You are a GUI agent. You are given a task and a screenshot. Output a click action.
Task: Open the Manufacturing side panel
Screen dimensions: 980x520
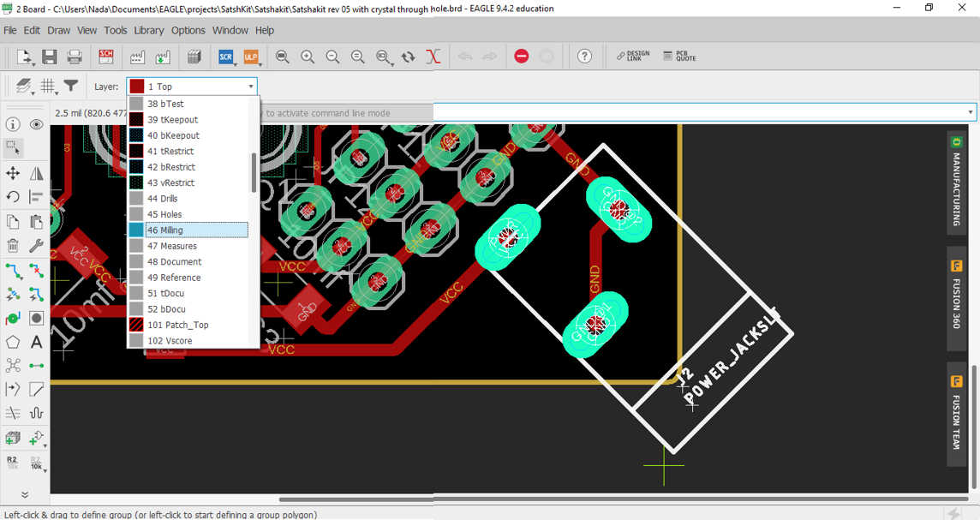[956, 182]
